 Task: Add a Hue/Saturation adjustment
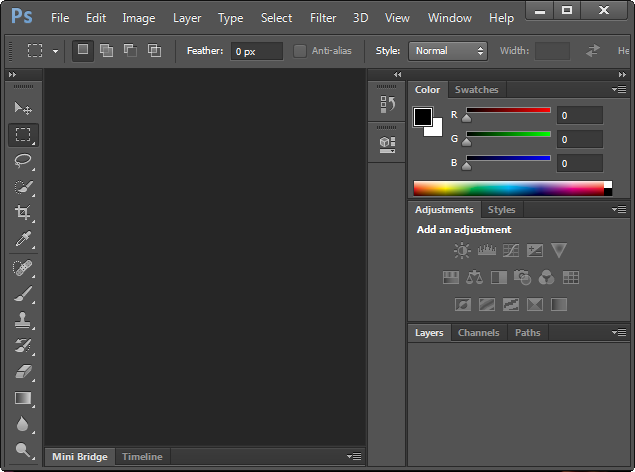451,278
